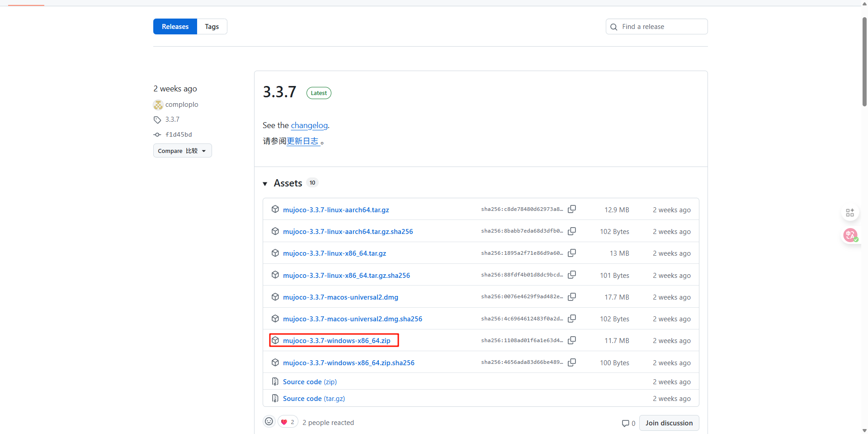This screenshot has width=868, height=434.
Task: Open the Compare dropdown
Action: (183, 151)
